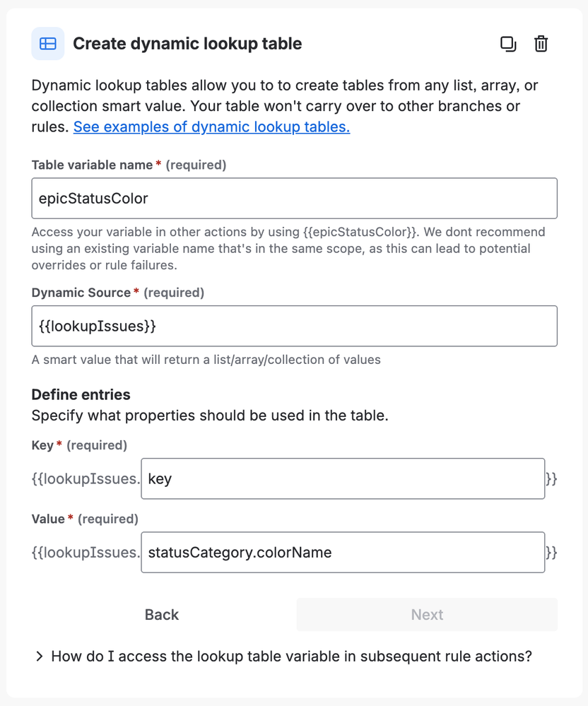The image size is (588, 706).
Task: Click into the {{lookupIssues}} Dynamic Source field
Action: click(x=294, y=326)
